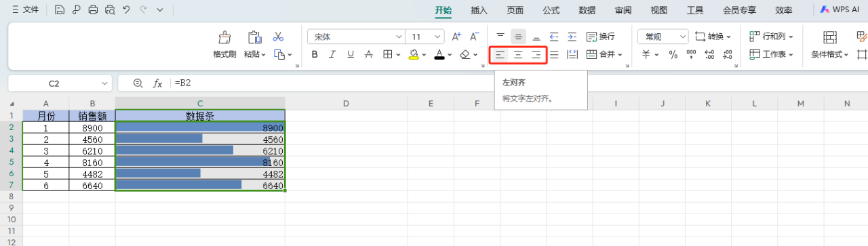Click the WPS AI button
Screen dimensions: 868x246
tap(840, 9)
